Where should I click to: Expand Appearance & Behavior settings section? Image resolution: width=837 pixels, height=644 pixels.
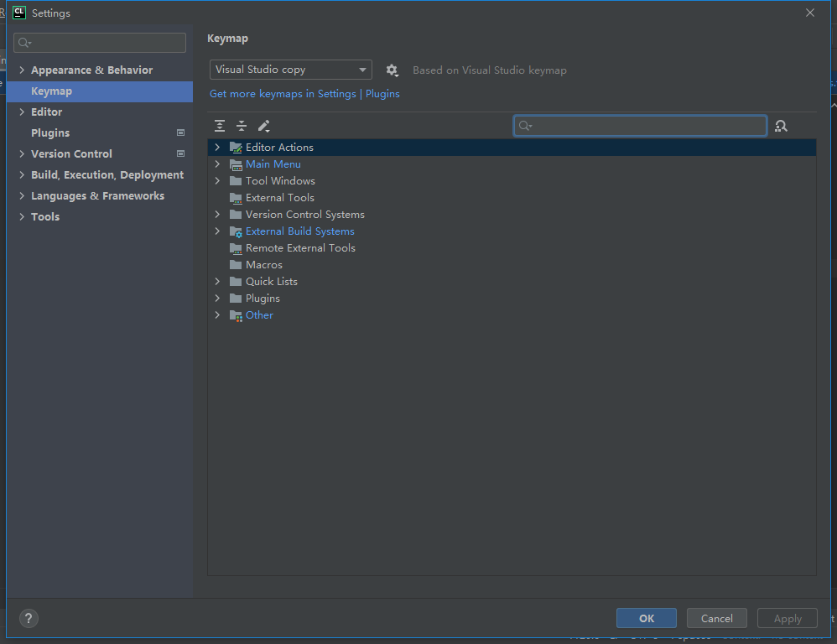[22, 70]
